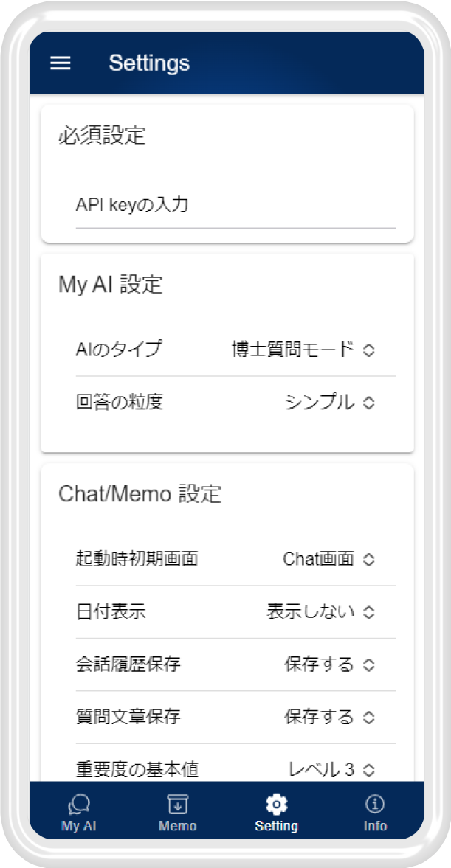This screenshot has height=868, width=451.
Task: Open the hamburger menu
Action: pos(60,63)
